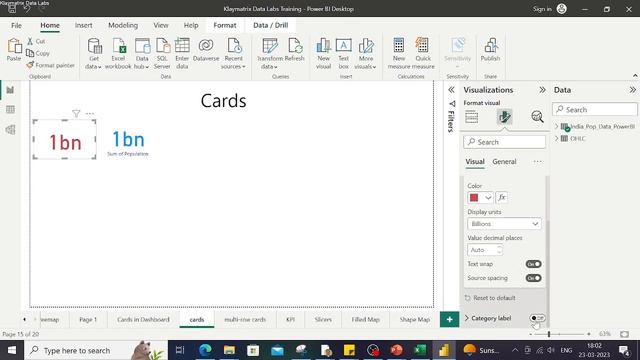Switch to the Insert ribbon tab
Screen dimensions: 640x360
click(83, 25)
